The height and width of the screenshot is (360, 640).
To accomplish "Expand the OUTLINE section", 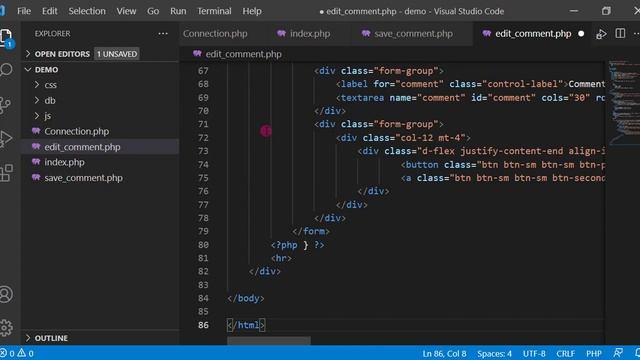I will pyautogui.click(x=51, y=338).
